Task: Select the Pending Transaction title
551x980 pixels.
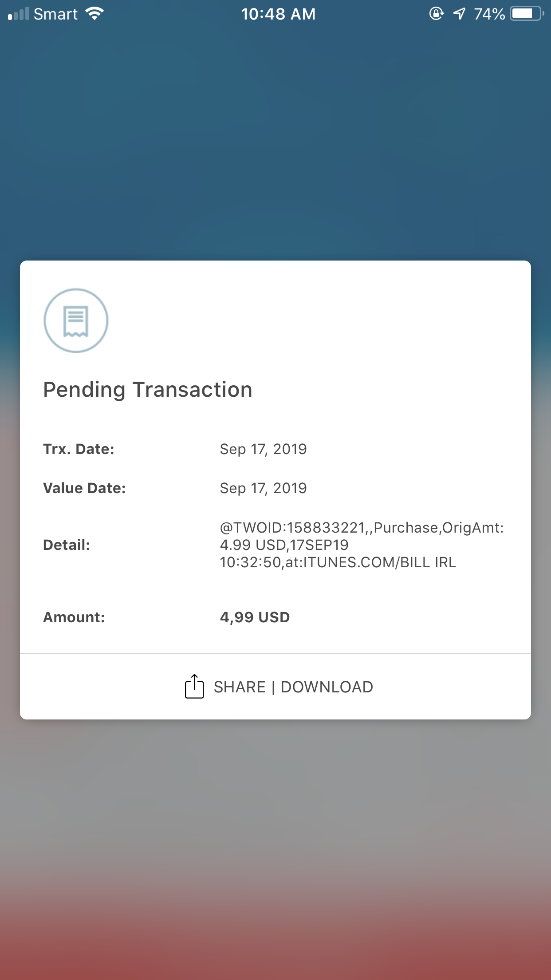Action: tap(147, 389)
